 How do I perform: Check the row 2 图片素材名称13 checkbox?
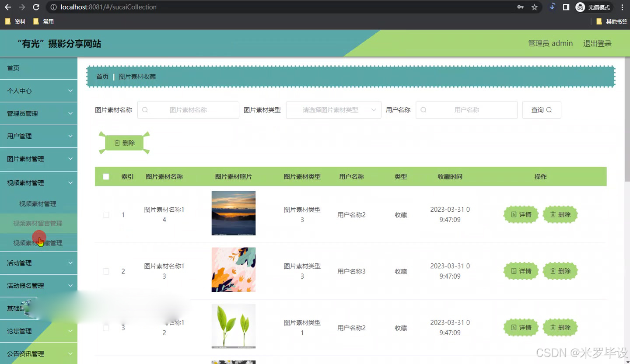pos(106,271)
